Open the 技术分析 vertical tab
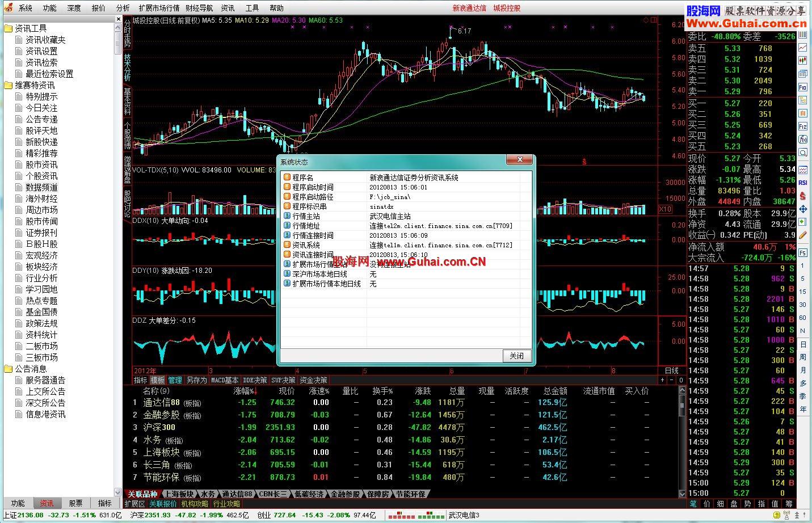 (x=128, y=68)
